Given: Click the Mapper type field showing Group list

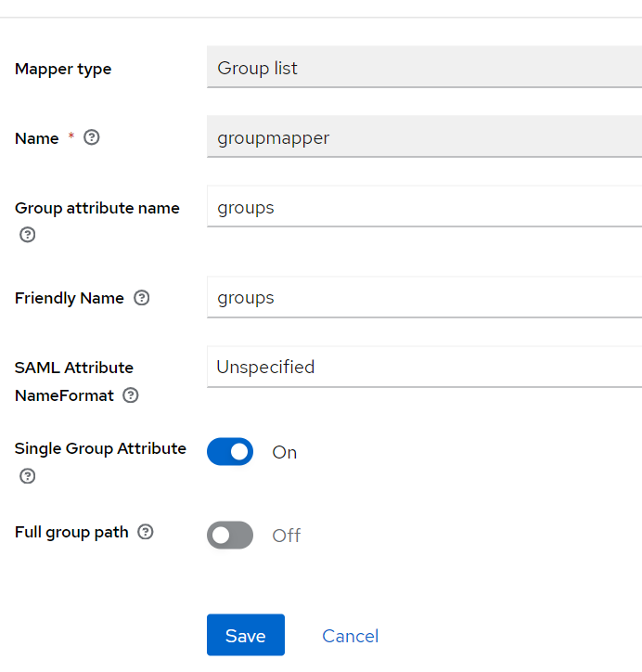Looking at the screenshot, I should (x=424, y=68).
